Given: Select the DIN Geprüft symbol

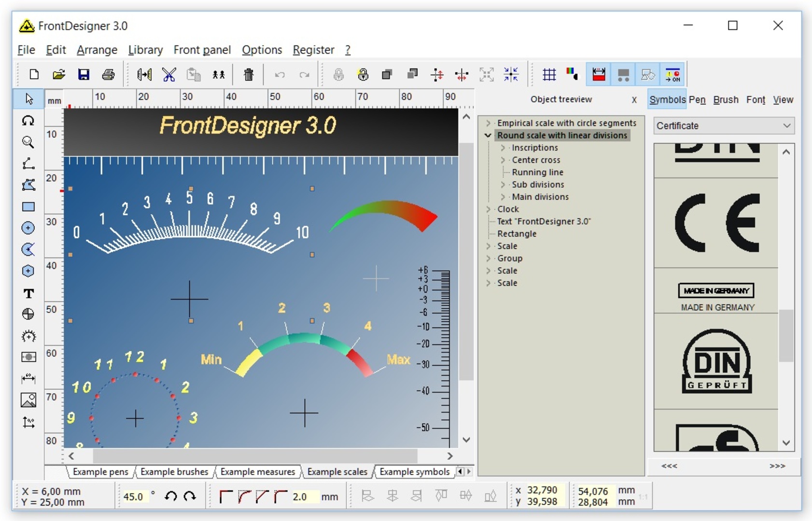Looking at the screenshot, I should pyautogui.click(x=717, y=361).
